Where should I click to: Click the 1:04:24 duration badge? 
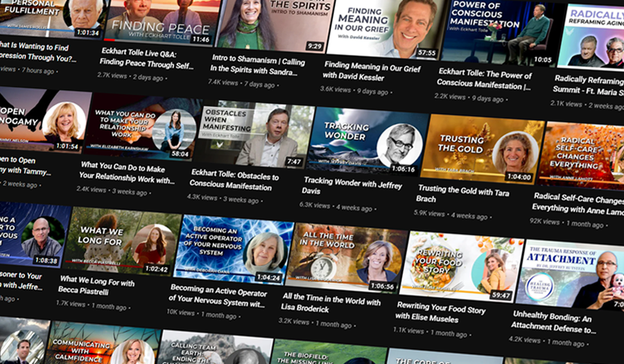point(268,277)
